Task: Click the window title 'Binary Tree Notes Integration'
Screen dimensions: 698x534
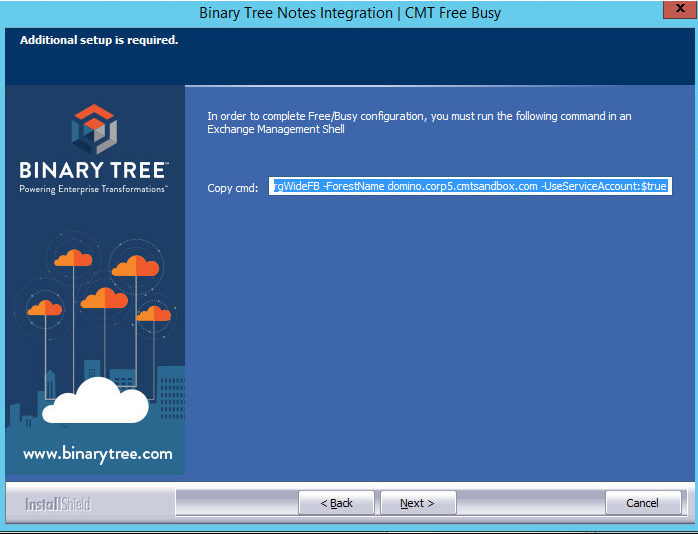Action: 296,12
